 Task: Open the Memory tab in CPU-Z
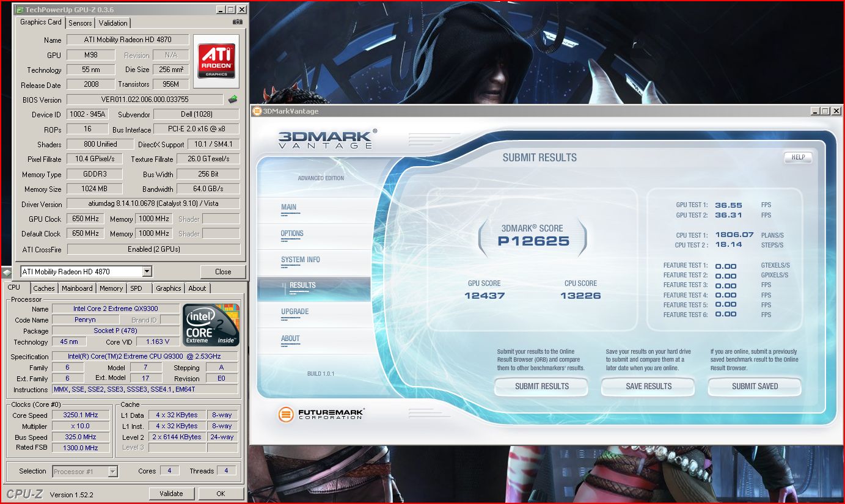[x=111, y=288]
